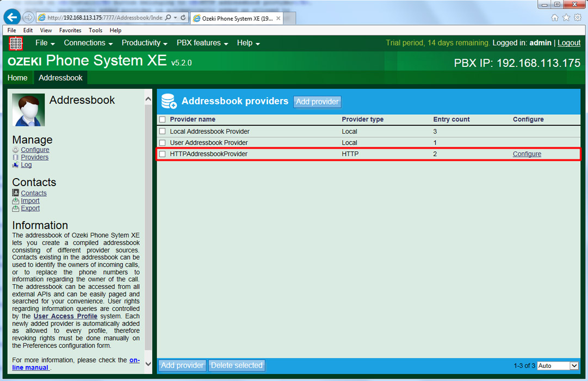
Task: Open browser home icon
Action: [555, 17]
